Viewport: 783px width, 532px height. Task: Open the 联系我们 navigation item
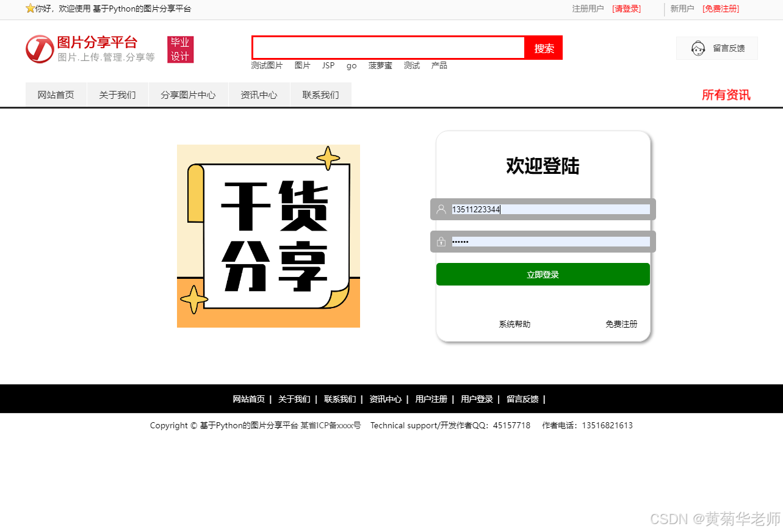321,95
